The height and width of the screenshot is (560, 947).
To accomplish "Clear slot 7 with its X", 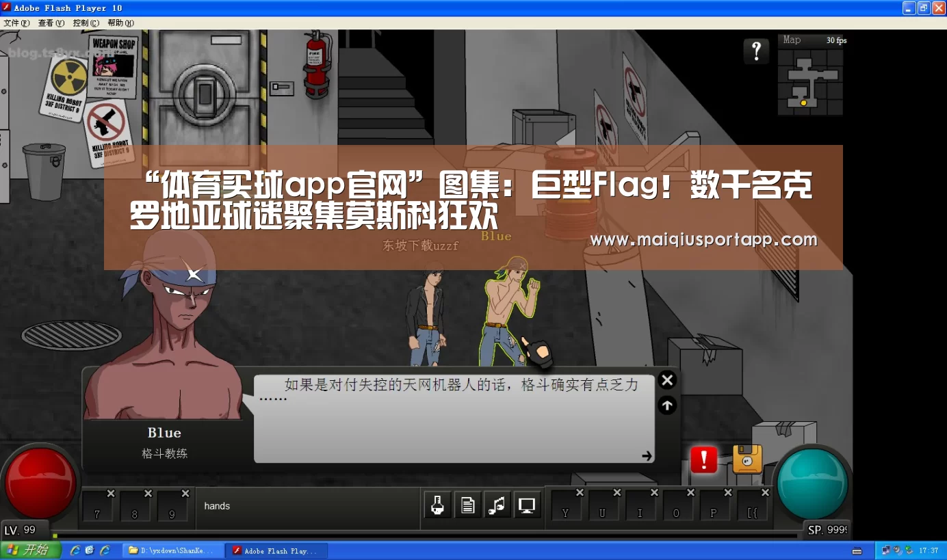I will [x=111, y=493].
